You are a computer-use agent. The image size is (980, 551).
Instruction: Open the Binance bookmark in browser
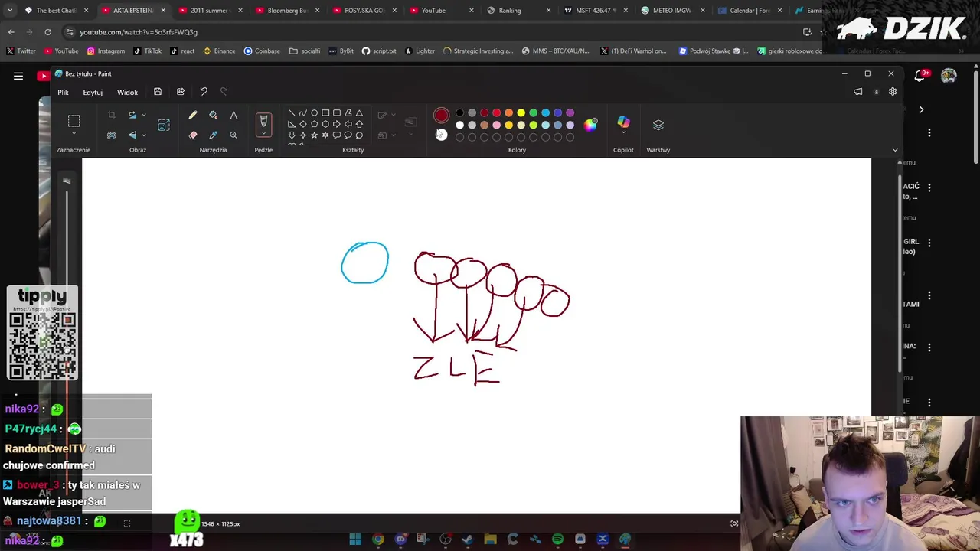[x=219, y=51]
